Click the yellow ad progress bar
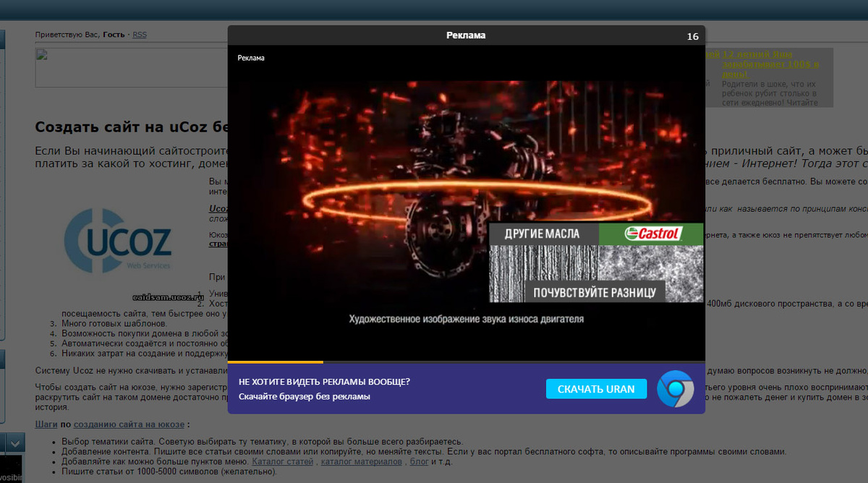The image size is (868, 483). click(x=276, y=362)
